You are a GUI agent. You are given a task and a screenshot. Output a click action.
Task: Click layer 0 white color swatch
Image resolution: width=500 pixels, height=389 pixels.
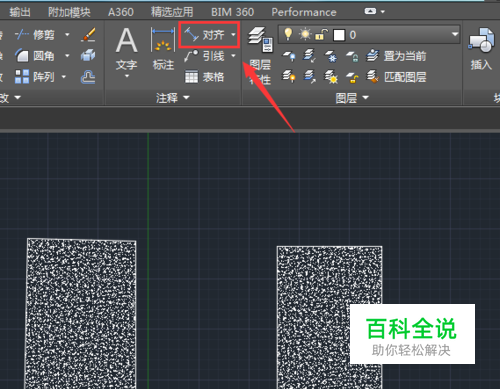[x=339, y=35]
